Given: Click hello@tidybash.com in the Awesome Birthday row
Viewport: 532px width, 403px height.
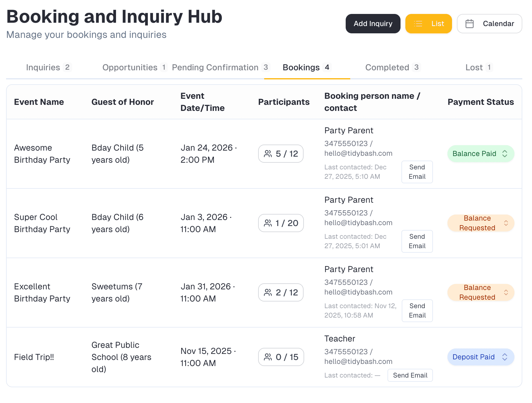Looking at the screenshot, I should click(x=358, y=153).
